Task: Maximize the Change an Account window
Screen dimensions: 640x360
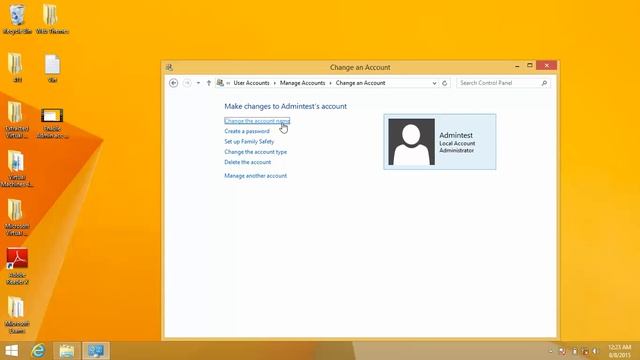Action: coord(530,65)
